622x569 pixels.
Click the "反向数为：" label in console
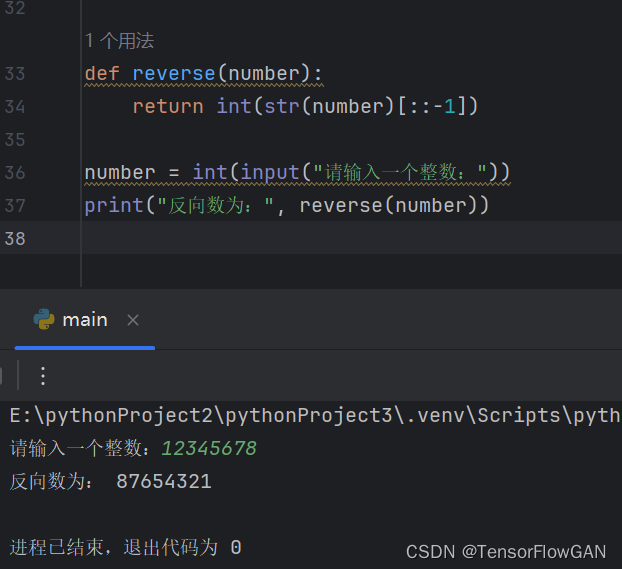click(x=51, y=481)
